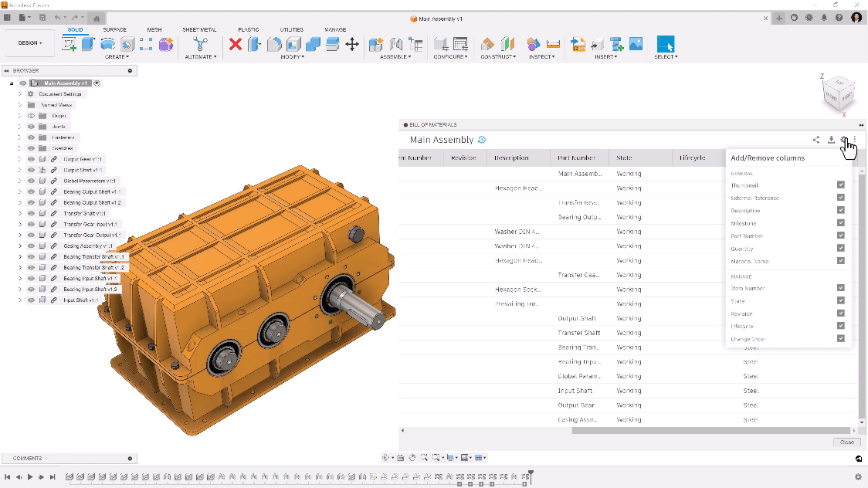Open the Design workspace dropdown

coord(30,43)
